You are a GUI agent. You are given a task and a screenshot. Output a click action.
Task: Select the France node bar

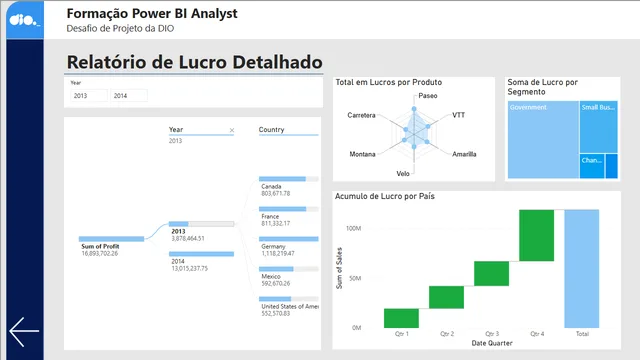pos(289,209)
